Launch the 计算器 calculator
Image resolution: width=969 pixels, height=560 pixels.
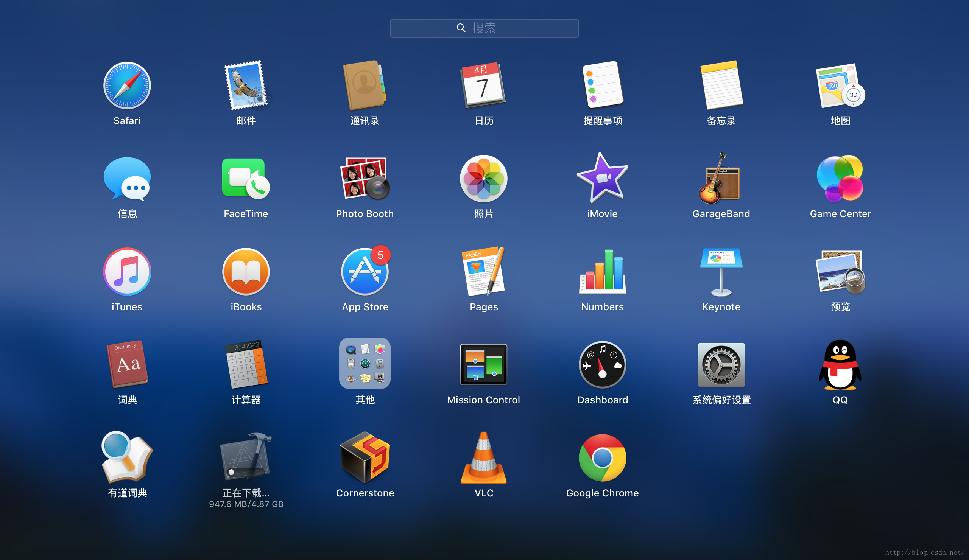pos(246,364)
